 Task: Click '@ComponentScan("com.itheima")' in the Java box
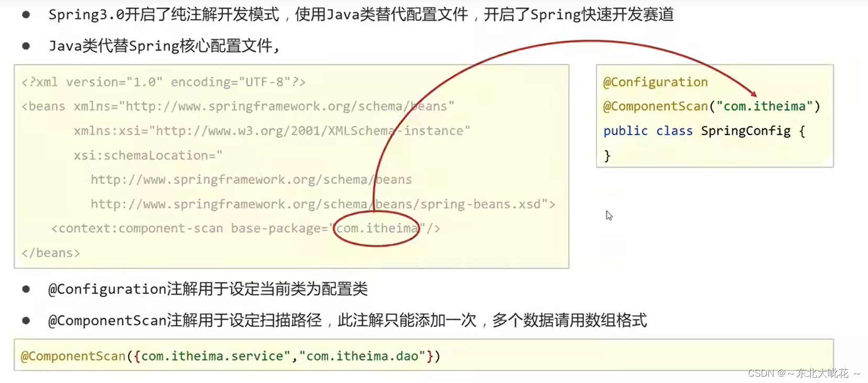tap(712, 106)
